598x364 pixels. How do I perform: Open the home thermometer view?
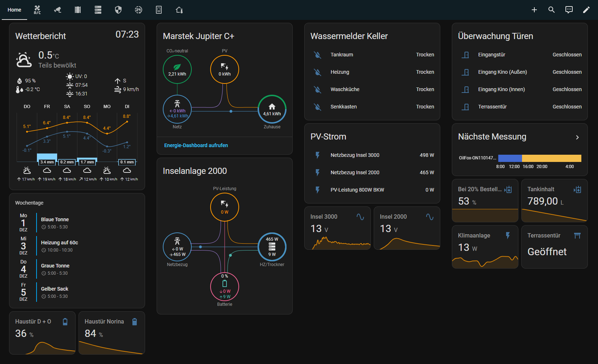click(179, 10)
